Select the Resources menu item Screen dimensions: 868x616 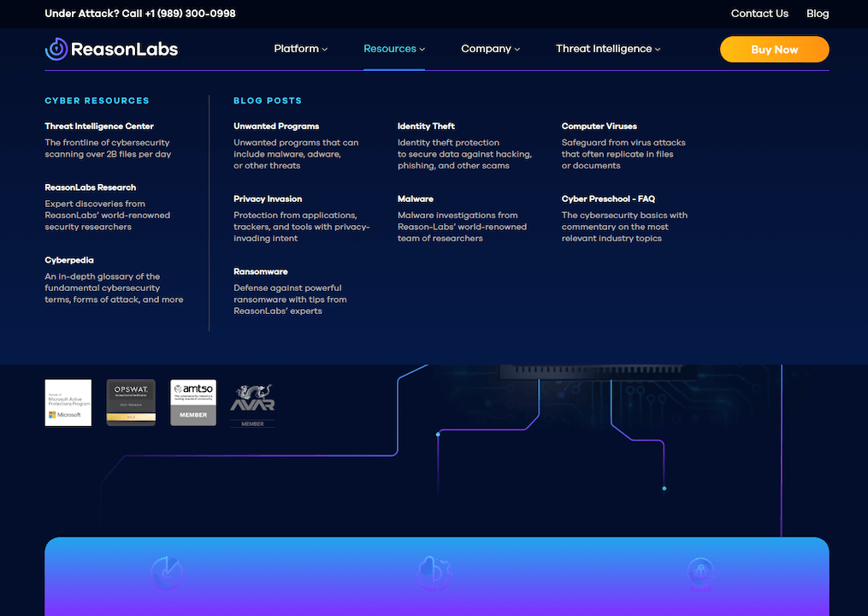pos(394,49)
